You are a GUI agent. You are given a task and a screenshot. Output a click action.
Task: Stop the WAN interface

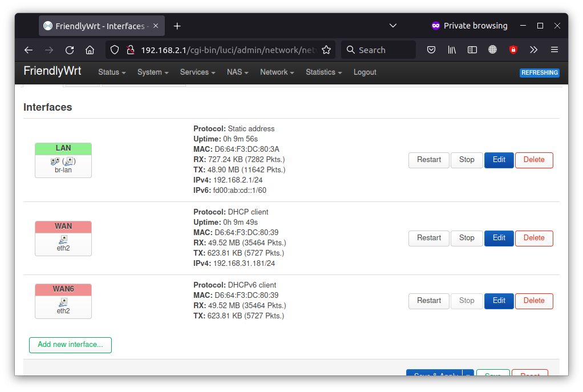[x=467, y=238]
